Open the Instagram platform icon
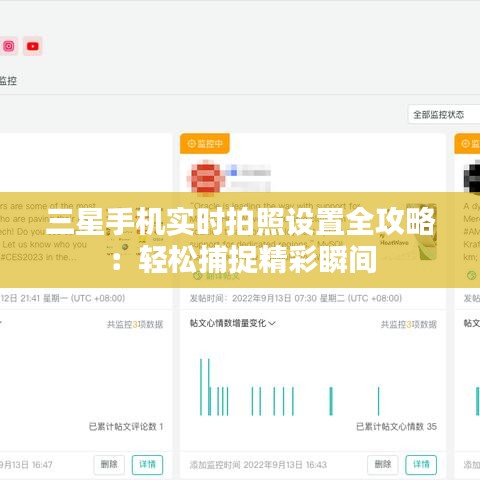Image resolution: width=480 pixels, height=480 pixels. [9, 46]
